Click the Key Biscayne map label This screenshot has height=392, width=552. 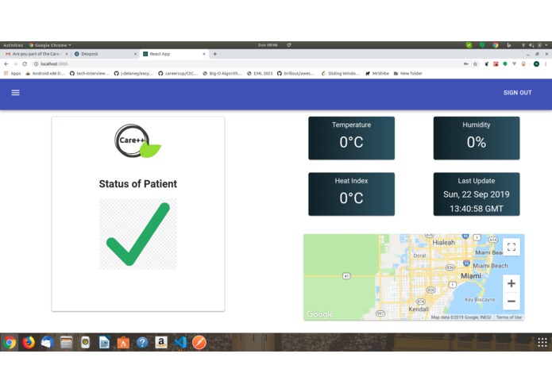point(480,299)
